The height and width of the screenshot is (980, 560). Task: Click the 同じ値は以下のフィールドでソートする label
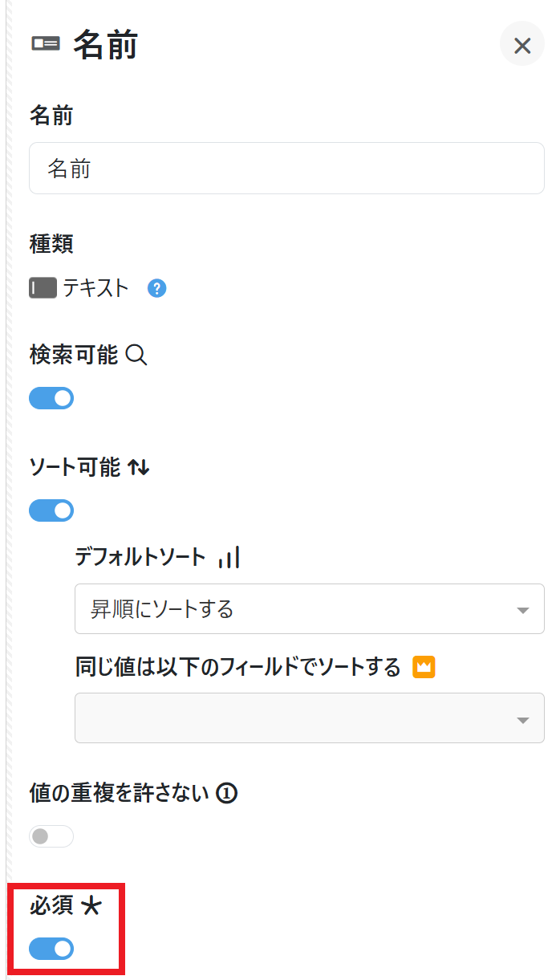tap(237, 667)
